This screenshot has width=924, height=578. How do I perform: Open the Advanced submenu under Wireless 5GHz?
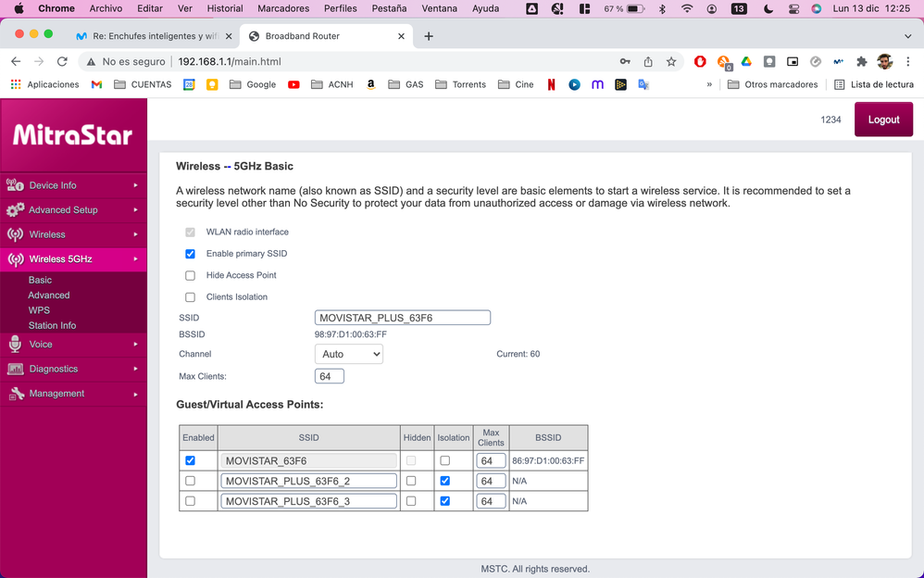click(x=48, y=295)
